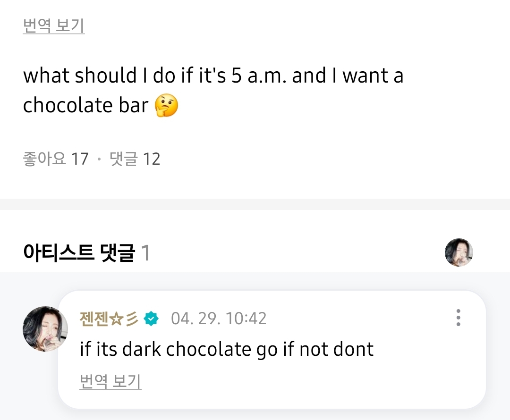The image size is (510, 420).
Task: Tap the thinking face emoji in post
Action: tap(166, 106)
